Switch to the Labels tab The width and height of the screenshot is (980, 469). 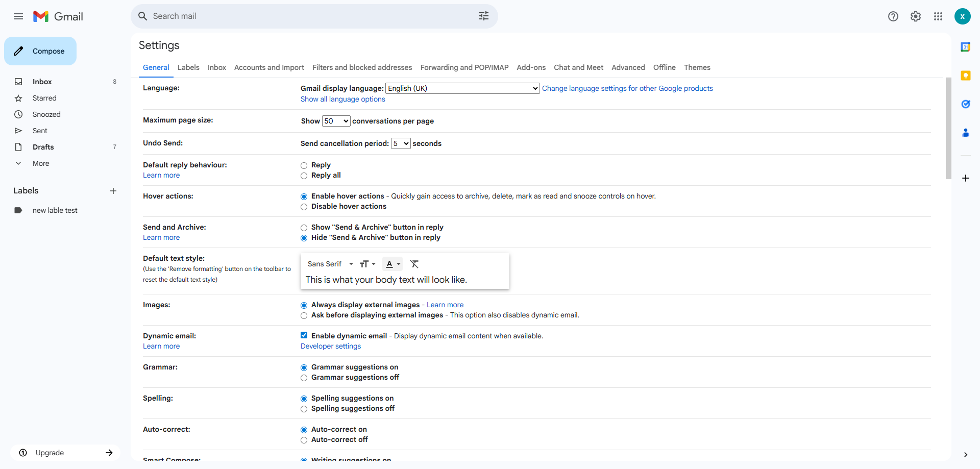coord(188,67)
